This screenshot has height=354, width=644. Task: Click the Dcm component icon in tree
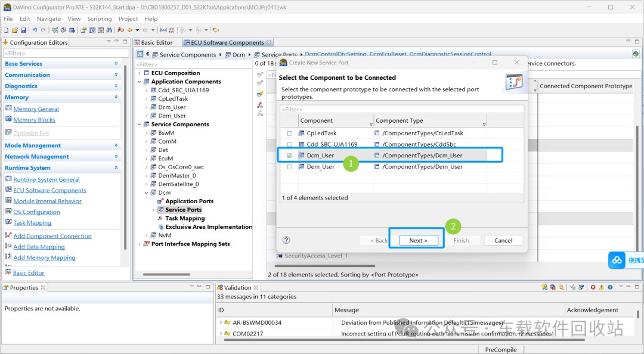[x=154, y=192]
